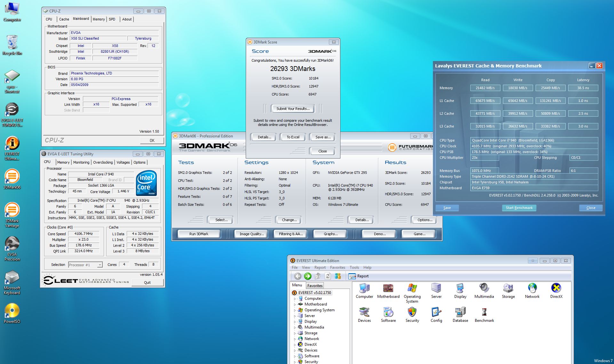Switch to Overclocking tab in E-LEET
This screenshot has width=614, height=364.
pos(103,162)
